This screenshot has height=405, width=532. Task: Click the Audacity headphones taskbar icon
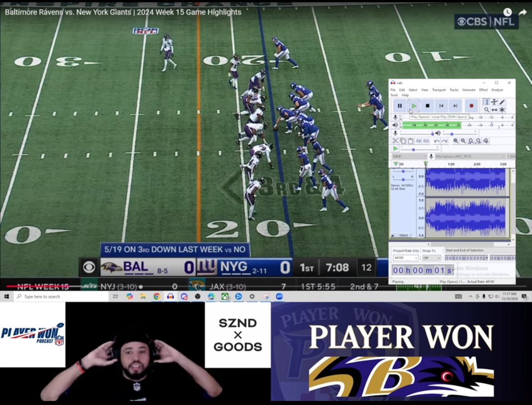click(170, 296)
